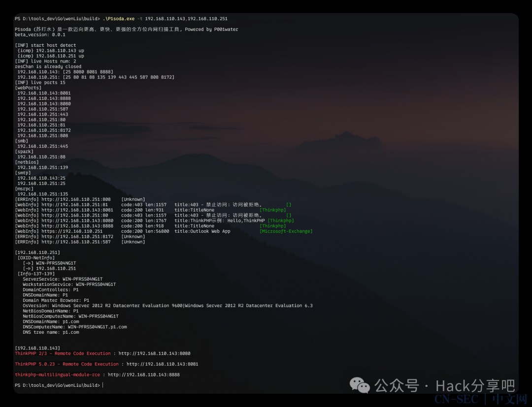Click the port list "[25 8080 8081 8888]"
Viewport: 532px width, 407px height.
point(88,72)
